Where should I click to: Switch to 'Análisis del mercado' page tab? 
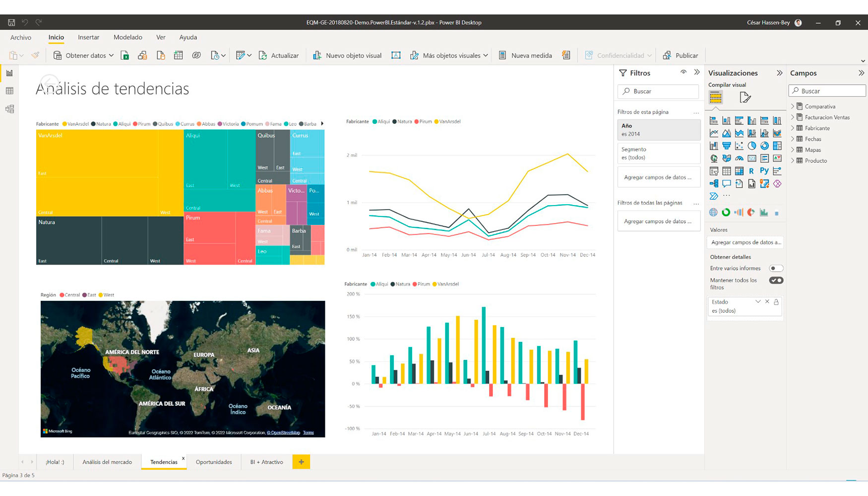click(107, 462)
